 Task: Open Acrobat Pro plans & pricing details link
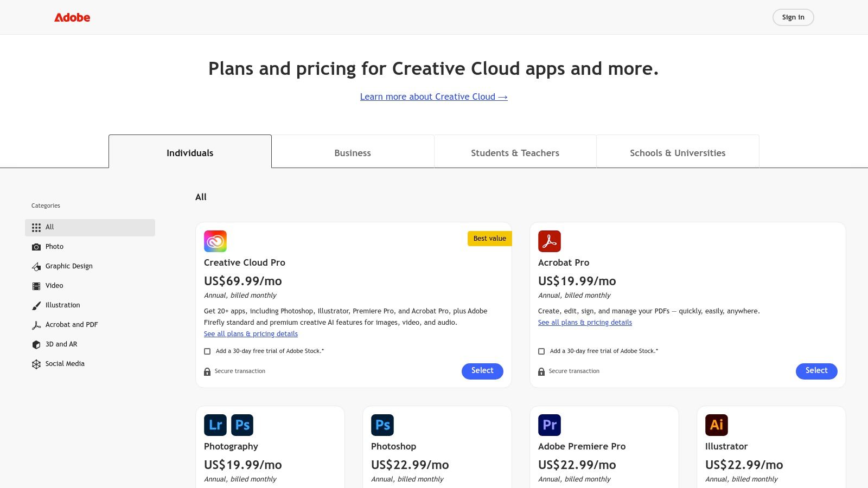[x=585, y=323]
